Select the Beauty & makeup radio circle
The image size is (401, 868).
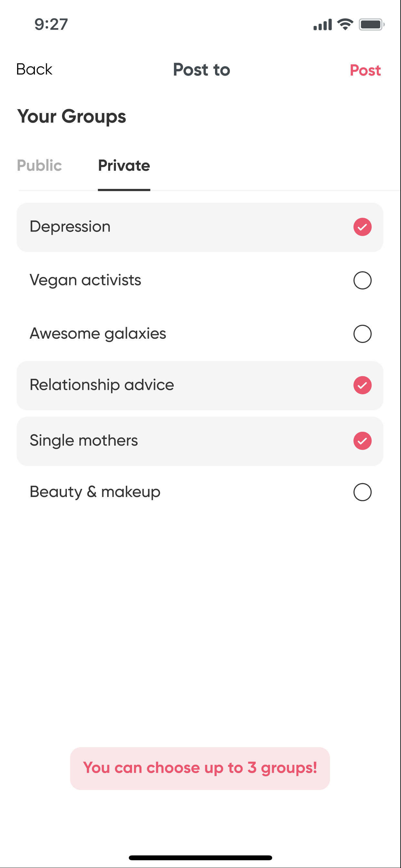coord(362,492)
